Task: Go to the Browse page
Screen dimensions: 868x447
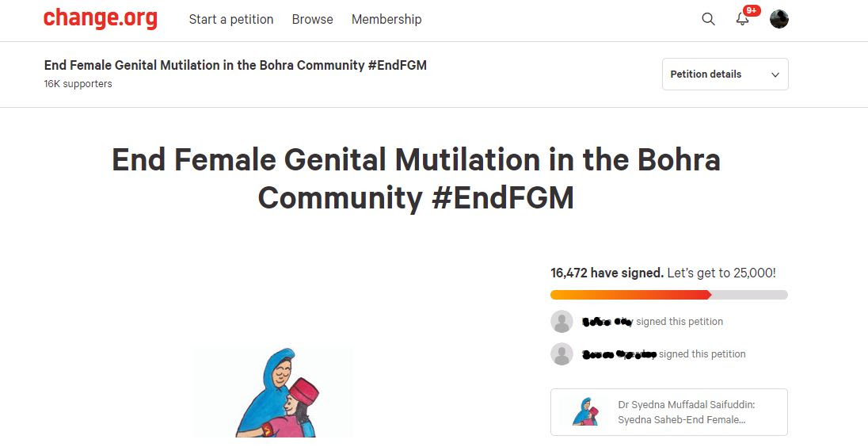Action: tap(312, 19)
